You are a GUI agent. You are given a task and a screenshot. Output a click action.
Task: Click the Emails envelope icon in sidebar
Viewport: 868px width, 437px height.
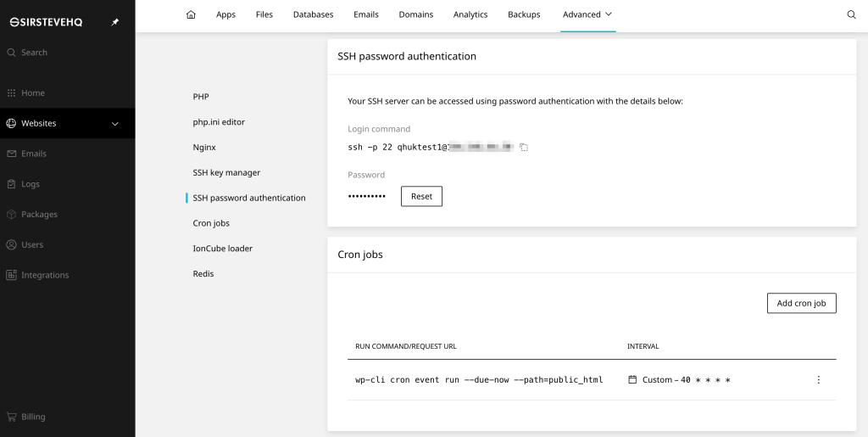[x=11, y=154]
